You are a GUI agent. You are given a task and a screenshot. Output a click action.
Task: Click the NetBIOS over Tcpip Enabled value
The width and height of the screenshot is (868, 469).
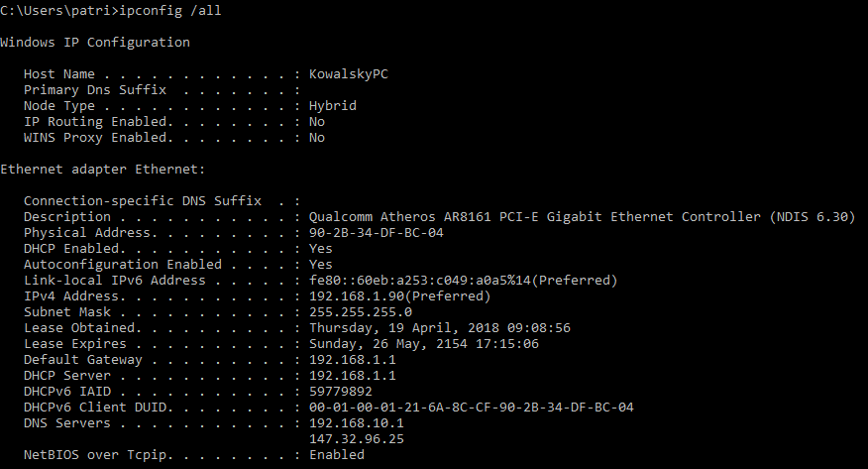pyautogui.click(x=337, y=455)
